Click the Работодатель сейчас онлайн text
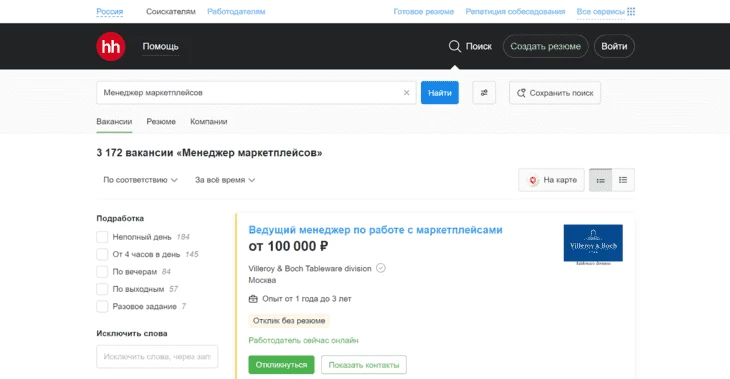The image size is (730, 379). [x=303, y=340]
